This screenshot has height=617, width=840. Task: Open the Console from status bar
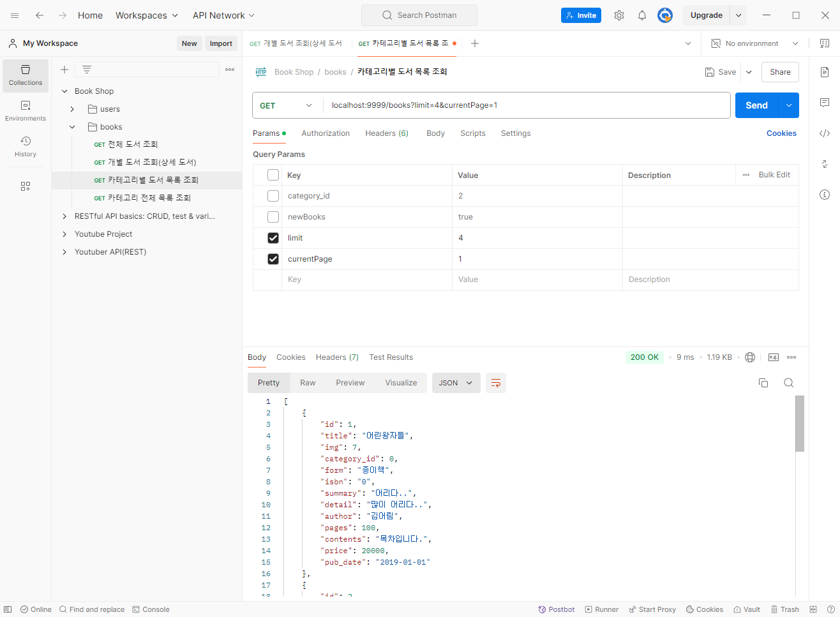pyautogui.click(x=151, y=609)
